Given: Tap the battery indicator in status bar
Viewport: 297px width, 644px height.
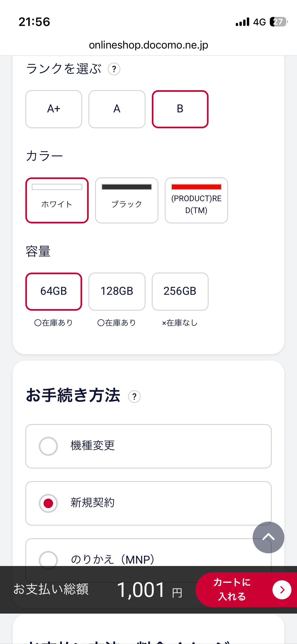Looking at the screenshot, I should (279, 22).
